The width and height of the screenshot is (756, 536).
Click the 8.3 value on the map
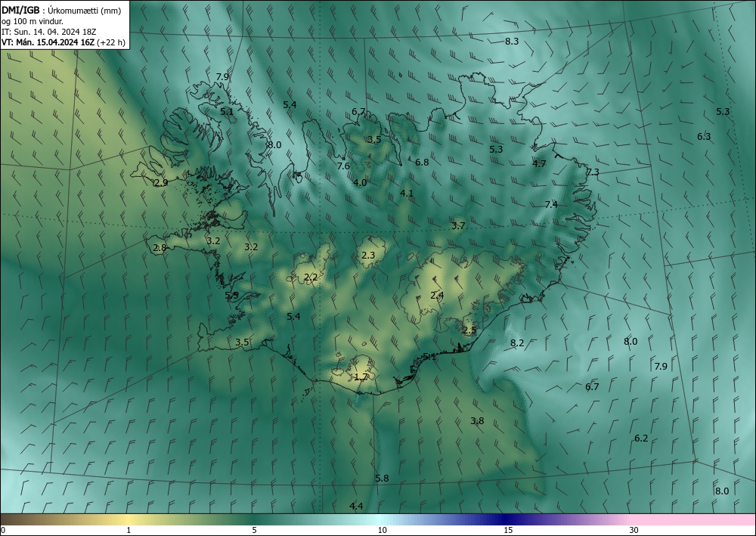point(512,42)
